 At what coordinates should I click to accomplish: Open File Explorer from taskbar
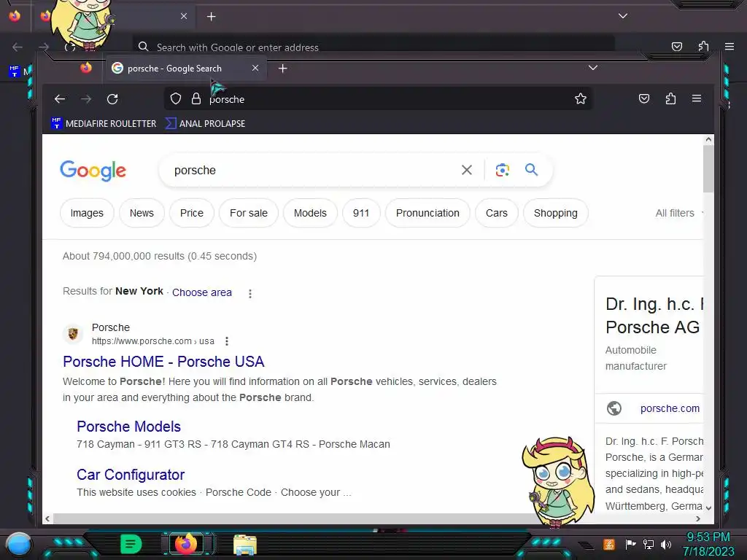[x=245, y=545]
